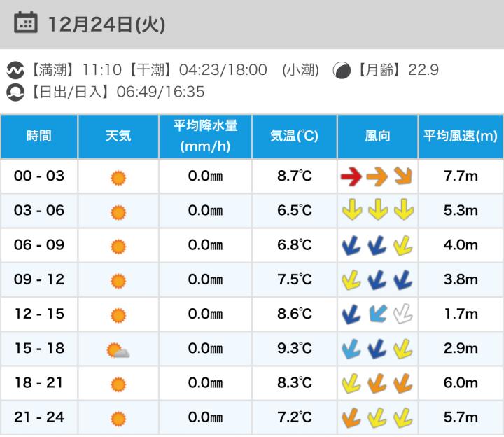Click the tide wave icon next to 満潮
The height and width of the screenshot is (437, 504).
tap(15, 70)
